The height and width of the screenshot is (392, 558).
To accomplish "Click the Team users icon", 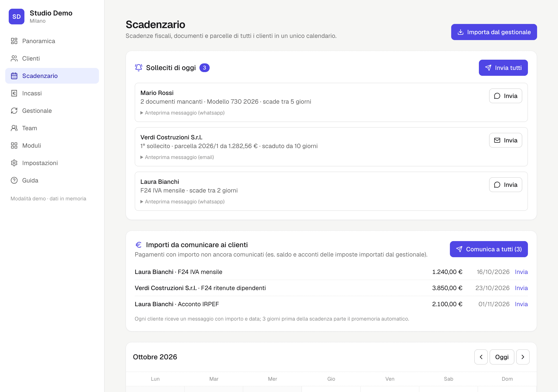I will point(14,128).
